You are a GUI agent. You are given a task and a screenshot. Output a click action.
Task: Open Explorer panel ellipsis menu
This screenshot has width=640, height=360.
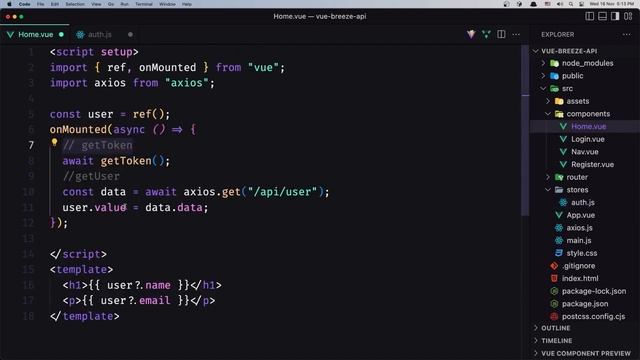627,34
